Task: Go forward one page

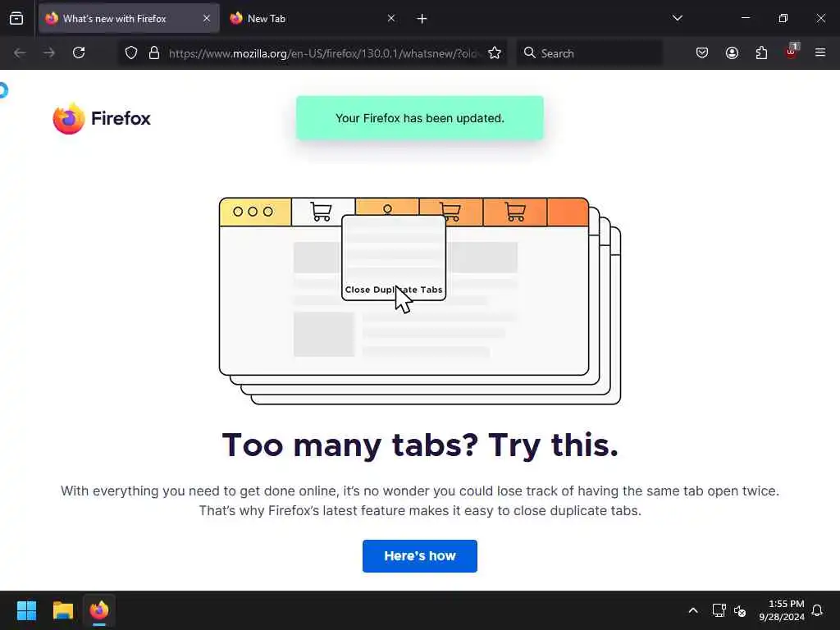Action: 48,53
